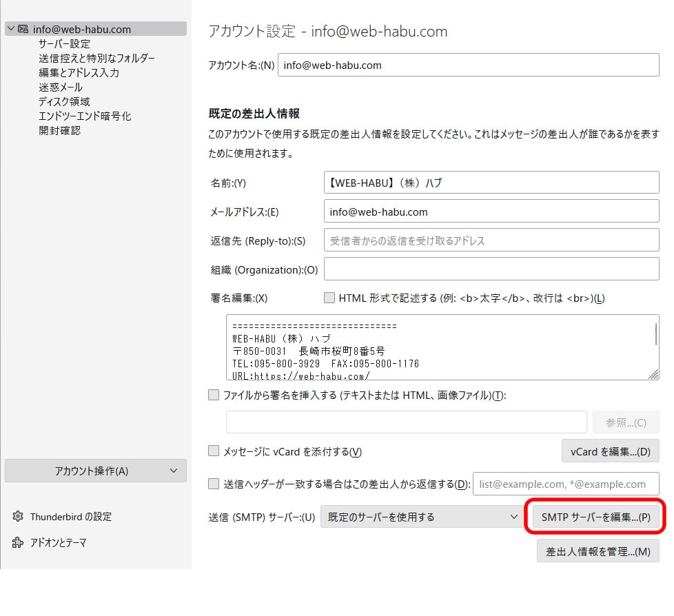Click SMTP サーバーを編集 button
This screenshot has width=674, height=616.
pos(595,517)
